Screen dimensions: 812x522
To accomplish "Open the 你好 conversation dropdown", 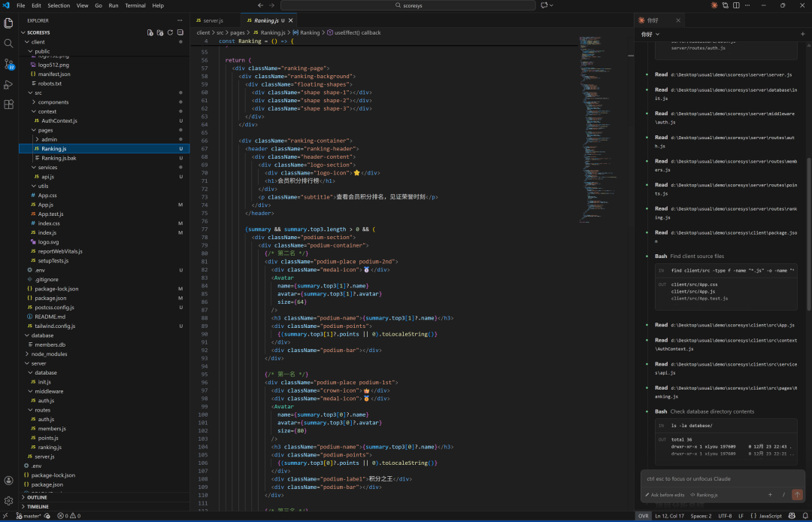I will tap(650, 35).
